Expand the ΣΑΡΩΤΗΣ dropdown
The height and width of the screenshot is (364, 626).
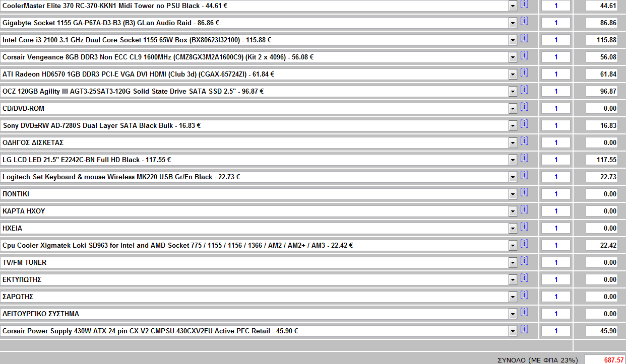(x=513, y=297)
